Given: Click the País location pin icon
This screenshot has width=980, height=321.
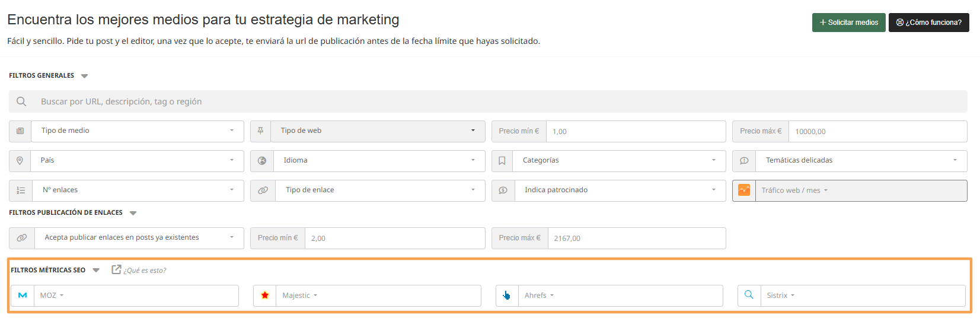Looking at the screenshot, I should click(20, 161).
